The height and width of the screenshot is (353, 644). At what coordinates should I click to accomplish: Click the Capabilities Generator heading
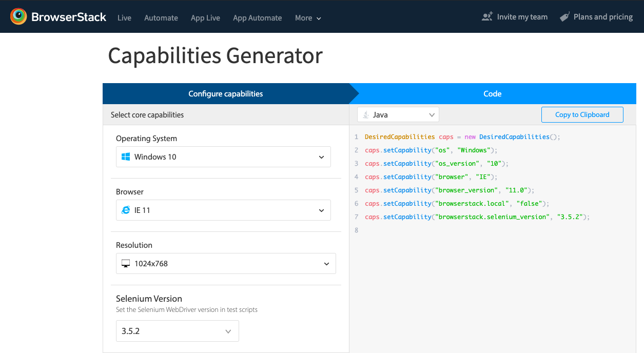[x=216, y=55]
